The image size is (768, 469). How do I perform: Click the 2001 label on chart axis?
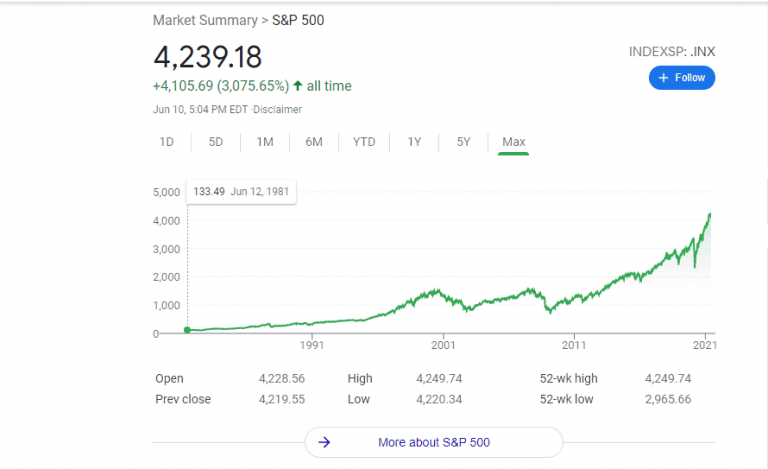click(x=443, y=346)
